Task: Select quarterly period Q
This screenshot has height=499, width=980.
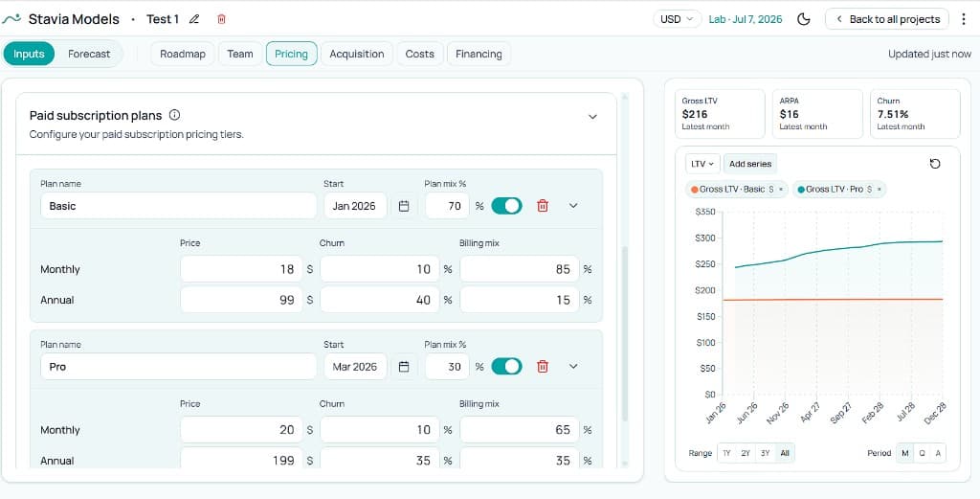Action: point(922,453)
